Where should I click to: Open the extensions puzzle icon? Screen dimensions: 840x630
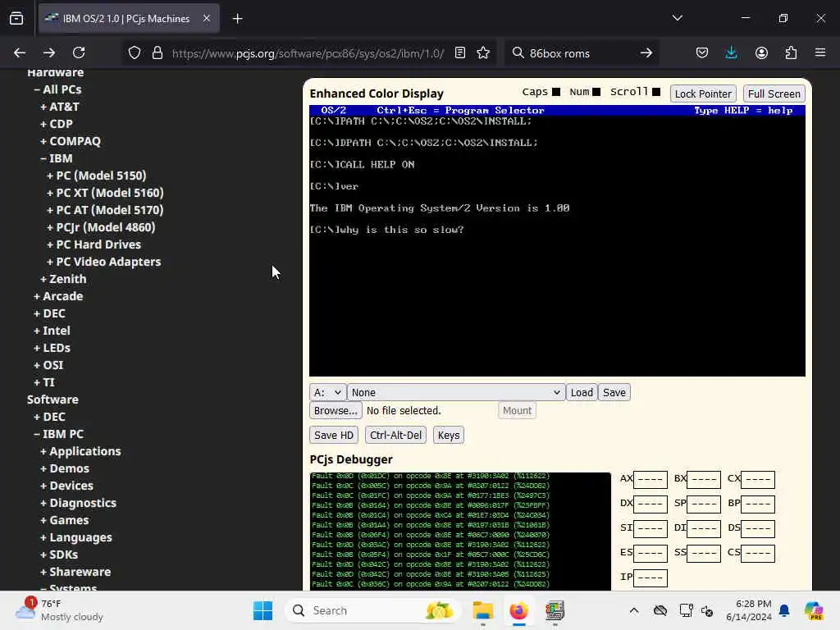click(791, 52)
